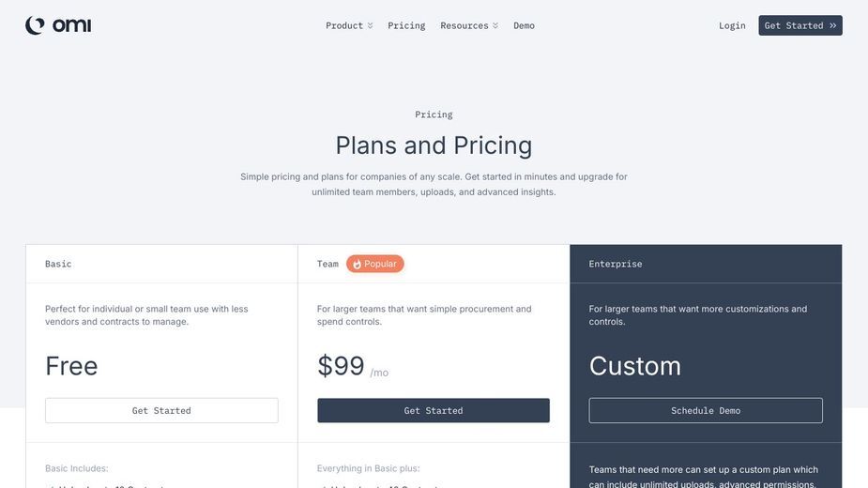The image size is (868, 488).
Task: Select the Popular badge on Team plan
Action: [x=375, y=264]
